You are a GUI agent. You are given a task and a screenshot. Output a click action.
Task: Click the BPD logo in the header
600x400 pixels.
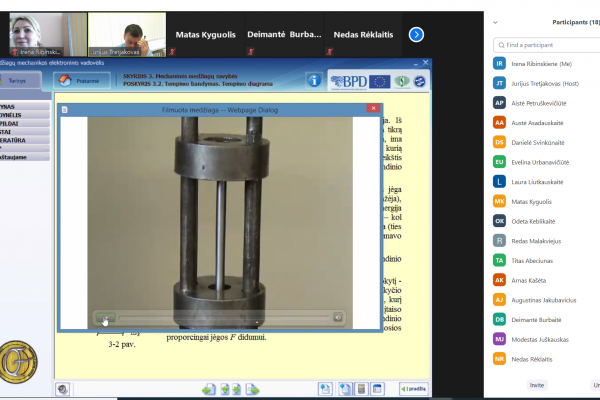point(349,82)
